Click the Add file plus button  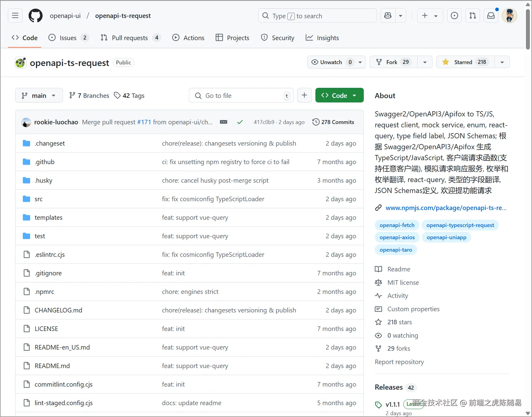[304, 95]
